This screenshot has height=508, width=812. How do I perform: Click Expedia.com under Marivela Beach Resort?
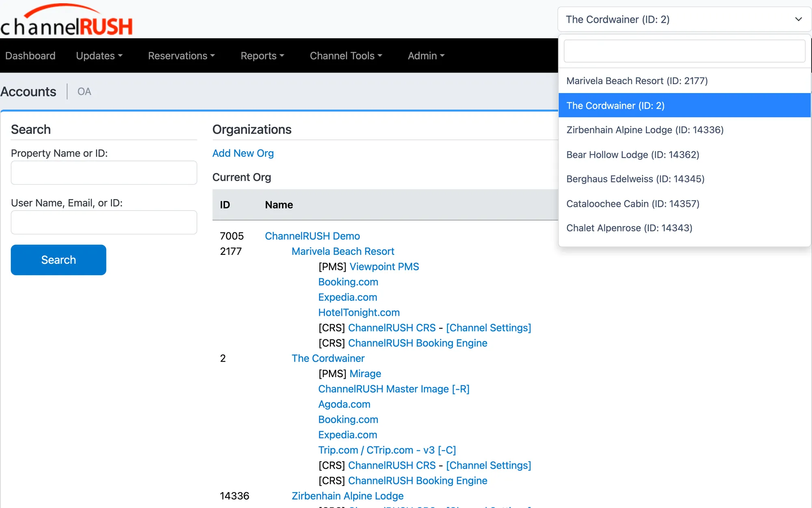pyautogui.click(x=348, y=297)
